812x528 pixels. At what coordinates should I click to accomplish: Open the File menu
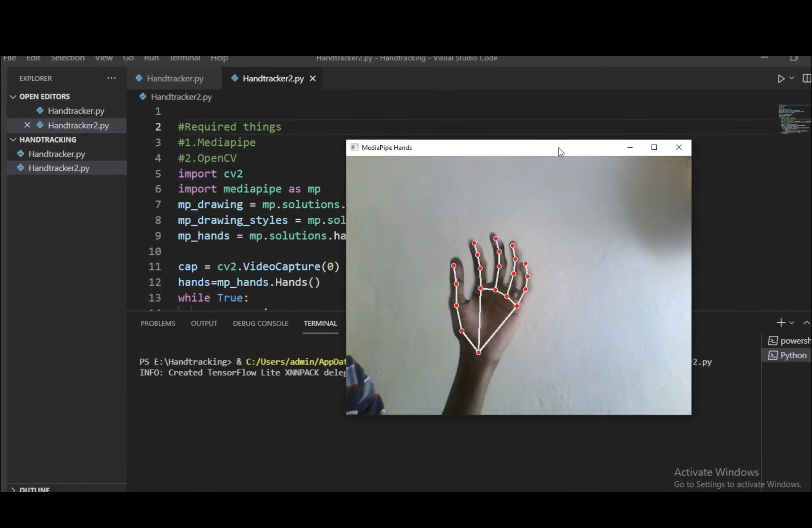coord(10,58)
